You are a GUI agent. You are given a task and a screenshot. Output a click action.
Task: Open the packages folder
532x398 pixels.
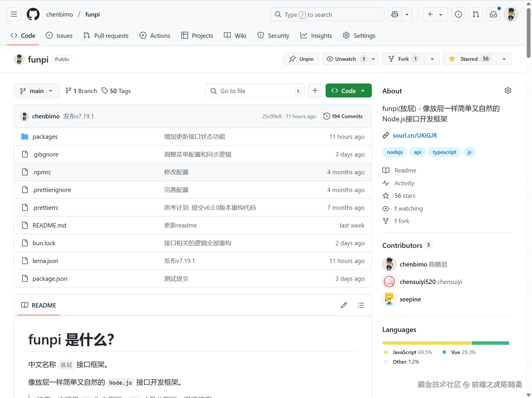point(45,137)
